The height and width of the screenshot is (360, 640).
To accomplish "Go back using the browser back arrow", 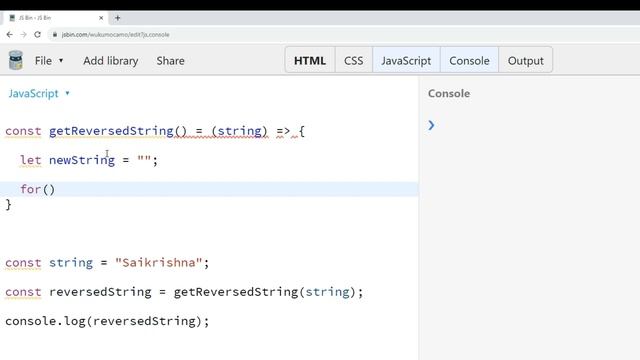I will tap(9, 35).
